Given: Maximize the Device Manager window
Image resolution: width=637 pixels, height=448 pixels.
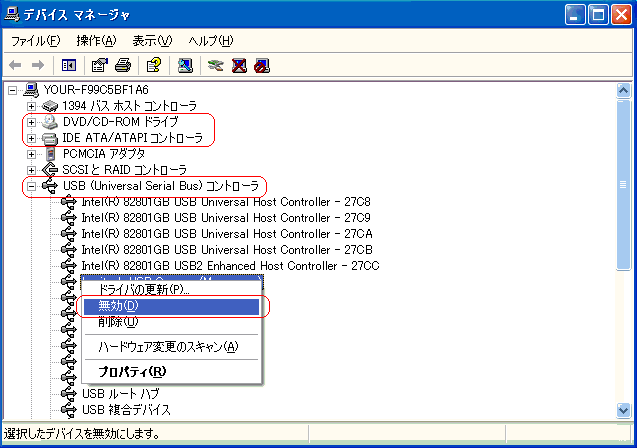Looking at the screenshot, I should (598, 15).
